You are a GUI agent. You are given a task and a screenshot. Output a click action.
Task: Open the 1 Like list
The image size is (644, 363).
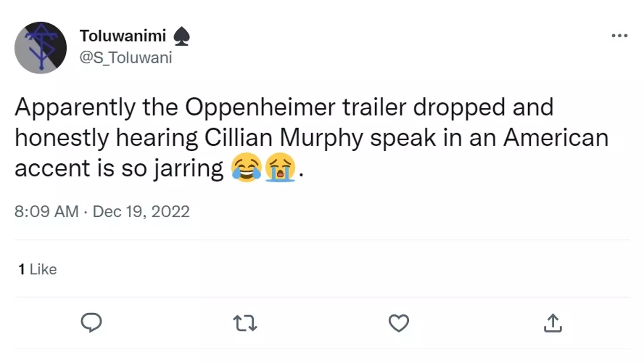[x=38, y=269]
